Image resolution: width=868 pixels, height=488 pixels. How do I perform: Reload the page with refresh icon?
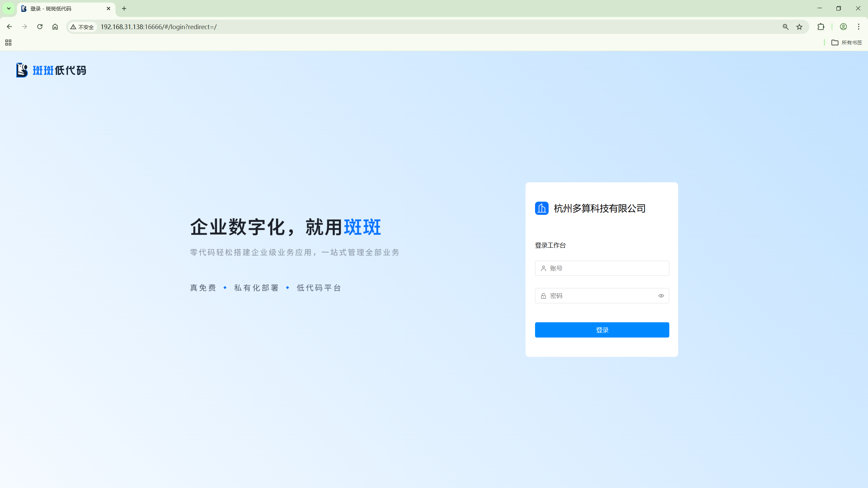40,27
